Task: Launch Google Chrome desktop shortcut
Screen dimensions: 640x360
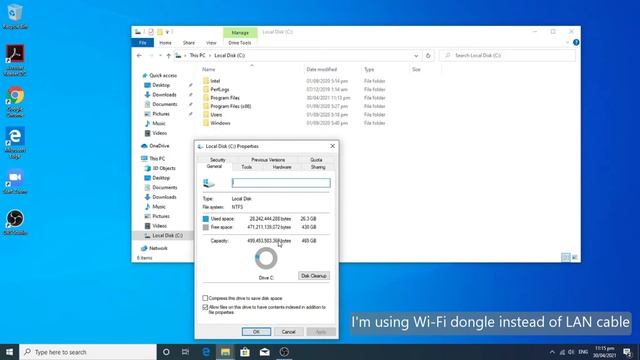Action: pyautogui.click(x=15, y=102)
